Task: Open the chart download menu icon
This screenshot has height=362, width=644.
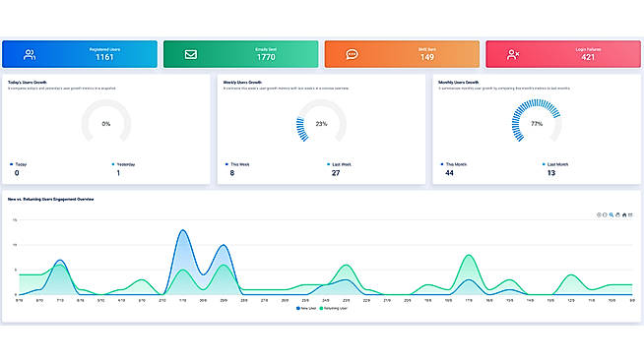Action: pos(630,215)
